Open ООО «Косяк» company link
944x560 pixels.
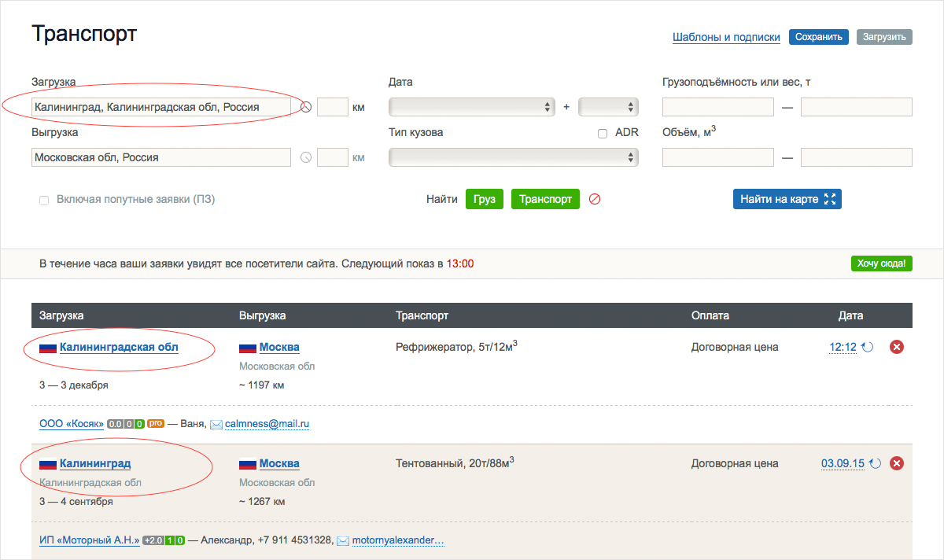click(72, 424)
